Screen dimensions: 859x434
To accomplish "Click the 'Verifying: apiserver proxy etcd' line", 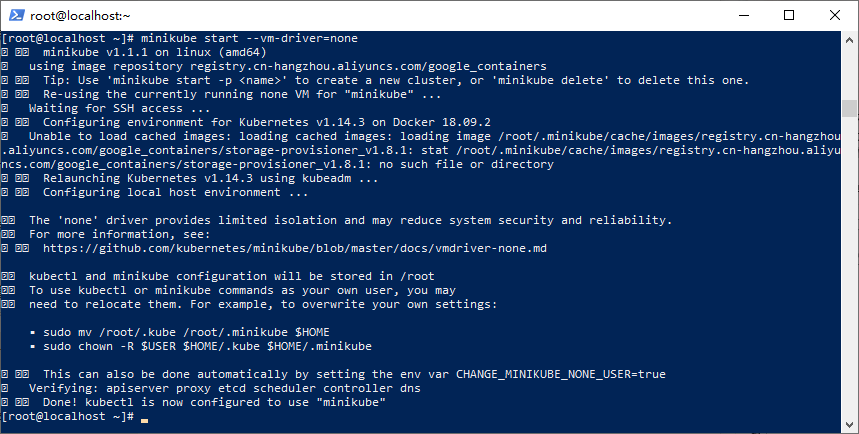I will pos(224,388).
